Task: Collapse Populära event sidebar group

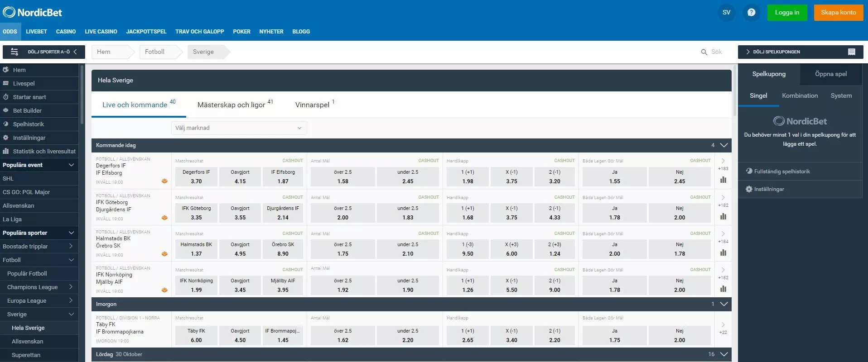Action: (x=71, y=165)
